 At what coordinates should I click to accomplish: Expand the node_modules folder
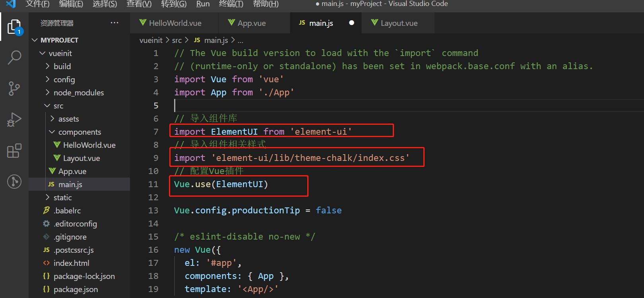tap(78, 93)
